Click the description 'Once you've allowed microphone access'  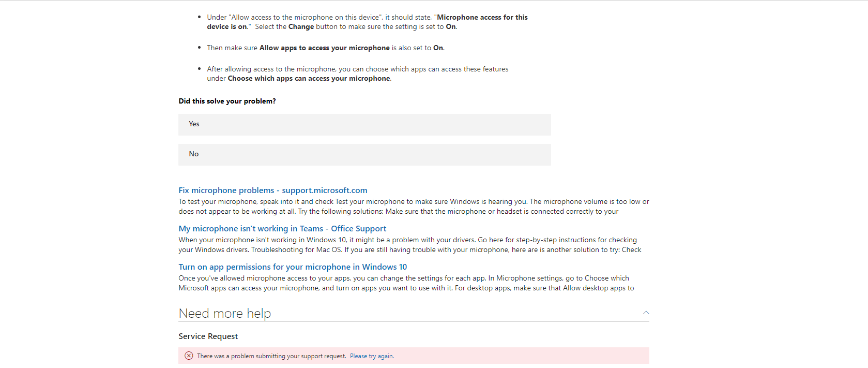(x=406, y=283)
